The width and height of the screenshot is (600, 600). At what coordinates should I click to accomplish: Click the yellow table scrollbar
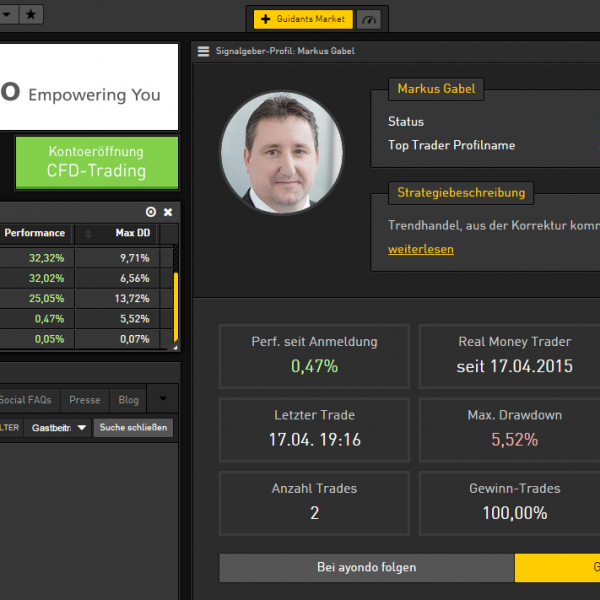click(176, 305)
